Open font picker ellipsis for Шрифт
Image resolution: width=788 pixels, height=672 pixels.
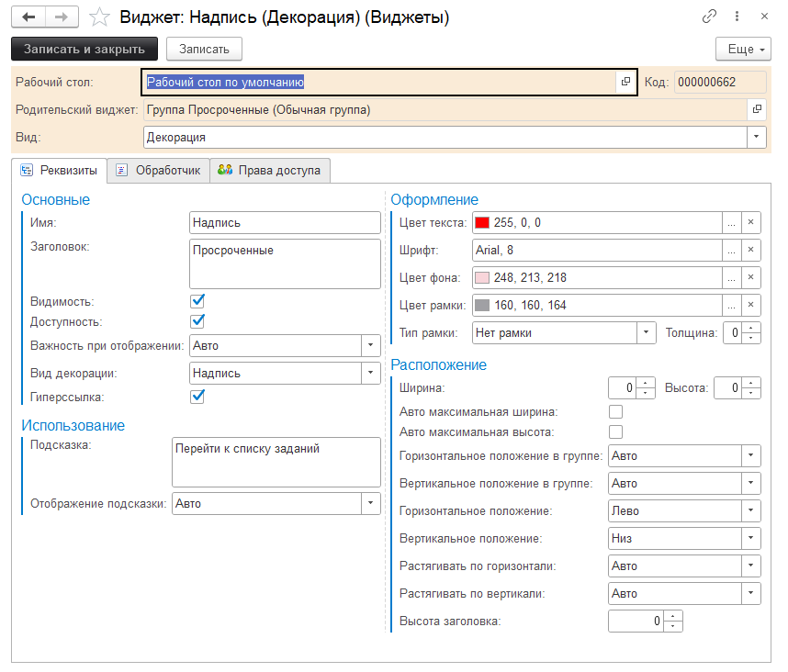[x=731, y=251]
